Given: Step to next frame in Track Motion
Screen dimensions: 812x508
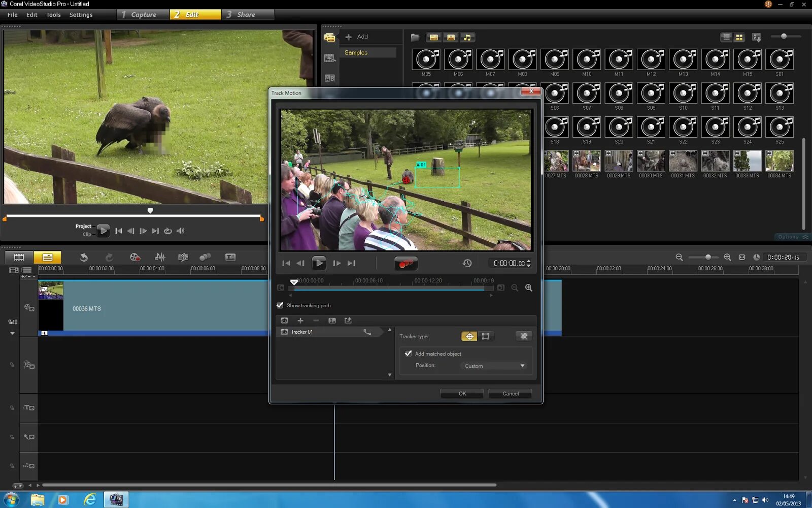Looking at the screenshot, I should pos(336,263).
